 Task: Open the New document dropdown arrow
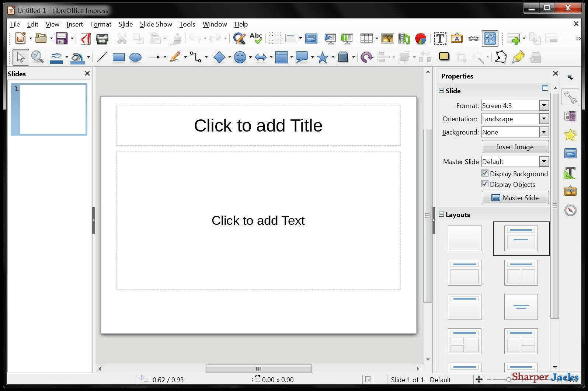click(x=31, y=38)
